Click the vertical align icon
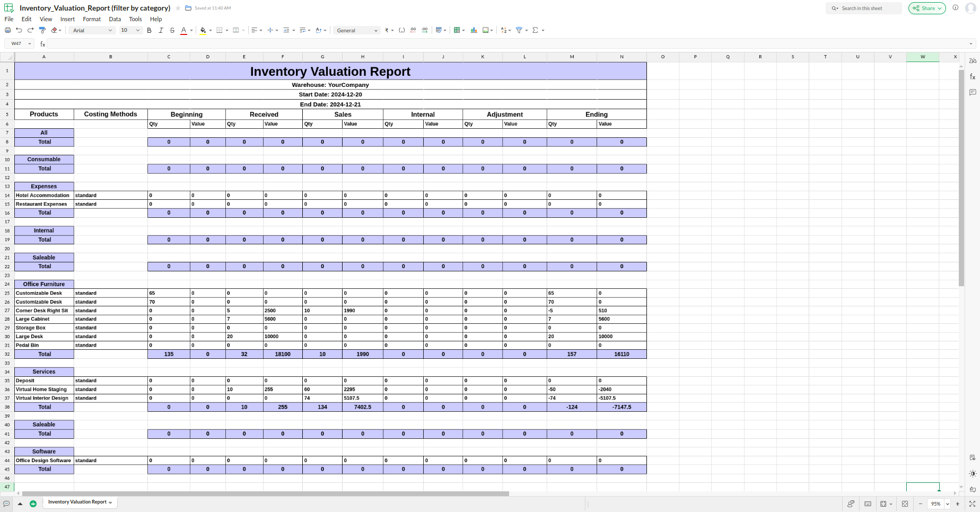The image size is (980, 512). click(270, 30)
